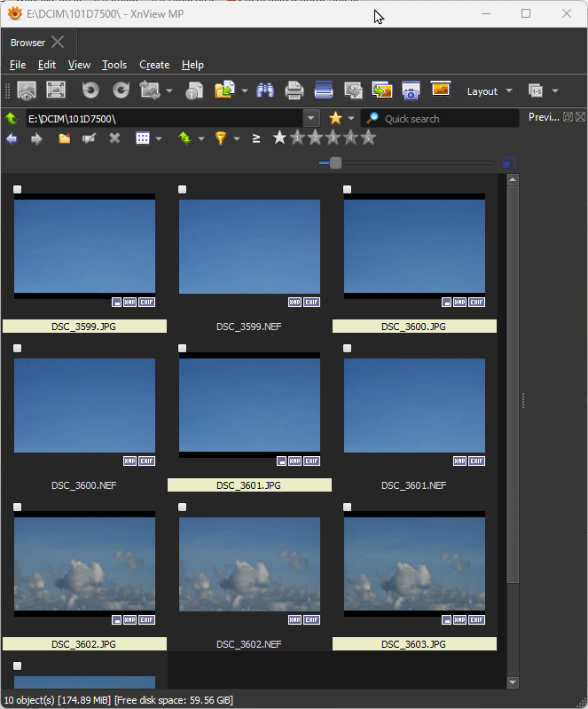Screen dimensions: 588x709
Task: Open the Scanner acquire icon
Action: pyautogui.click(x=324, y=91)
